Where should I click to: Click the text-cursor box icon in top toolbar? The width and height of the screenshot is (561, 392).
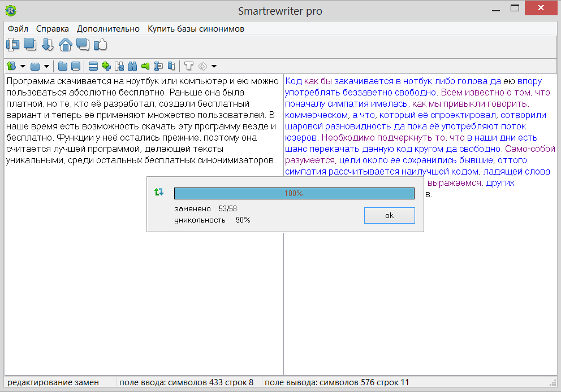pyautogui.click(x=12, y=45)
